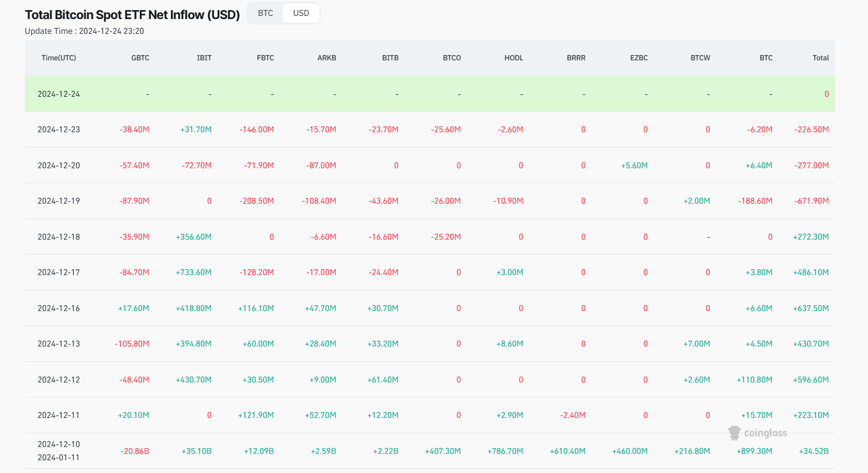This screenshot has width=868, height=473.
Task: Click the +637.50M total value
Action: [x=811, y=308]
